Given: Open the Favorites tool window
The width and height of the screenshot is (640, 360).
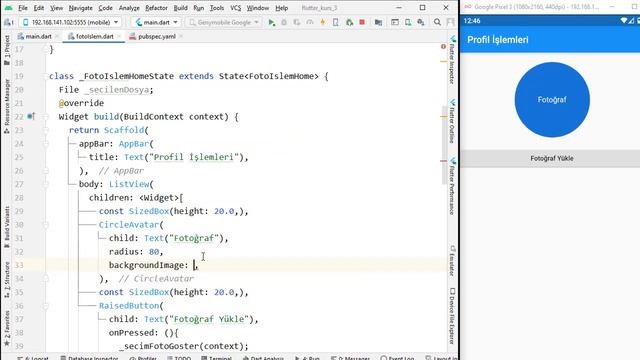Looking at the screenshot, I should point(7,329).
